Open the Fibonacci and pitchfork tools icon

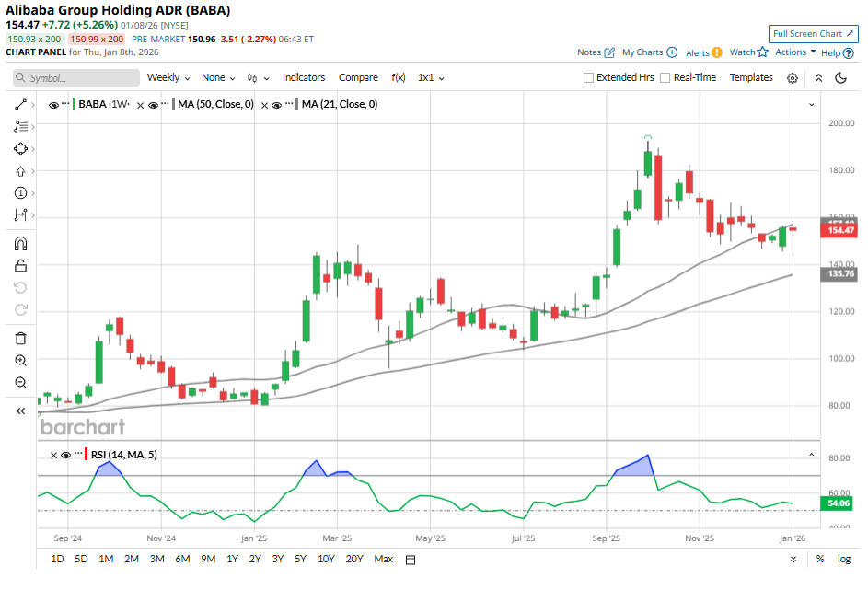coord(20,127)
